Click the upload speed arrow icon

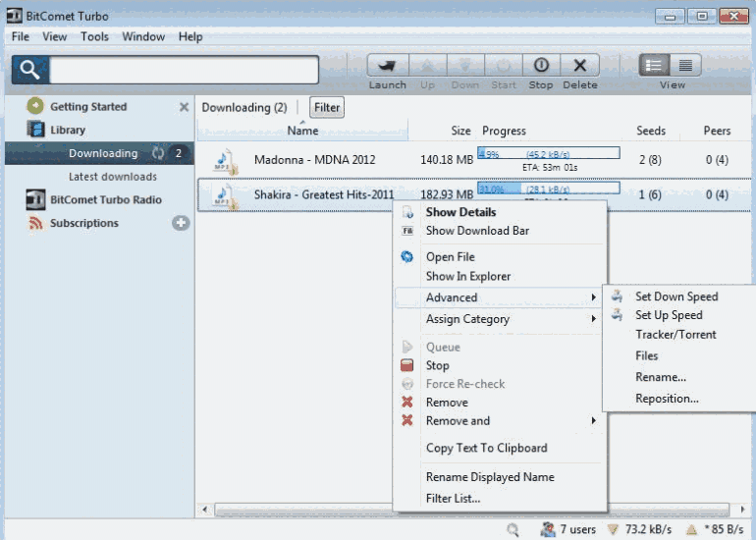pyautogui.click(x=692, y=529)
